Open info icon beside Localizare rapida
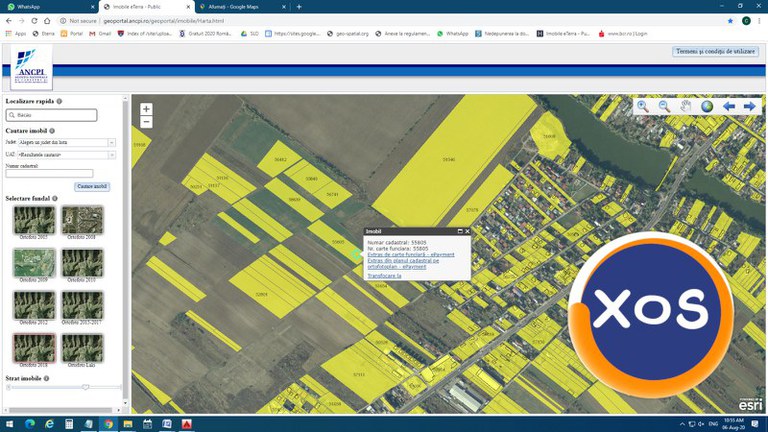768x432 pixels. tap(59, 101)
